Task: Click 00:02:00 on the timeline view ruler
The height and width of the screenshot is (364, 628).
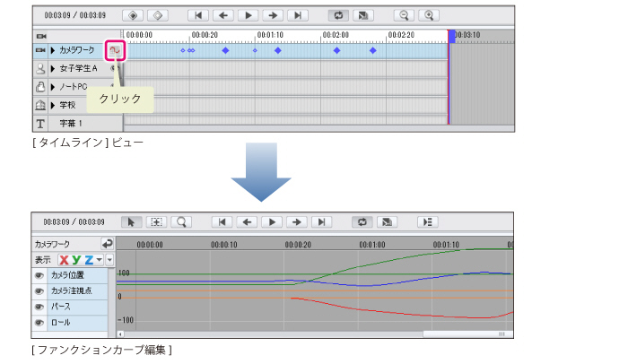Action: [336, 35]
